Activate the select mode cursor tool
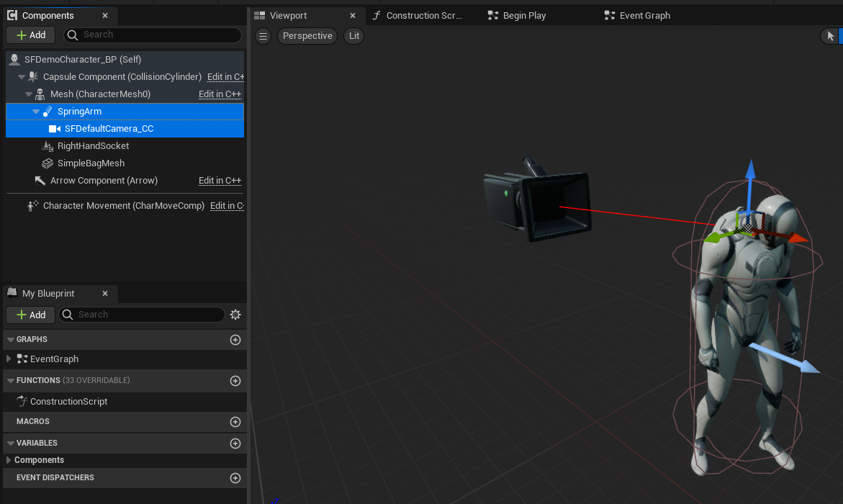843x504 pixels. point(830,36)
